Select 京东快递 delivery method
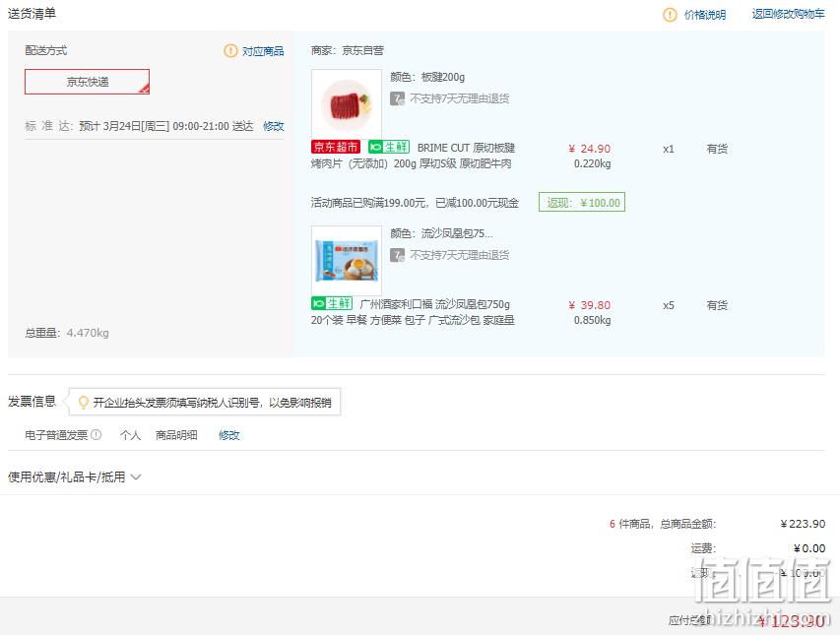This screenshot has height=635, width=840. (88, 82)
